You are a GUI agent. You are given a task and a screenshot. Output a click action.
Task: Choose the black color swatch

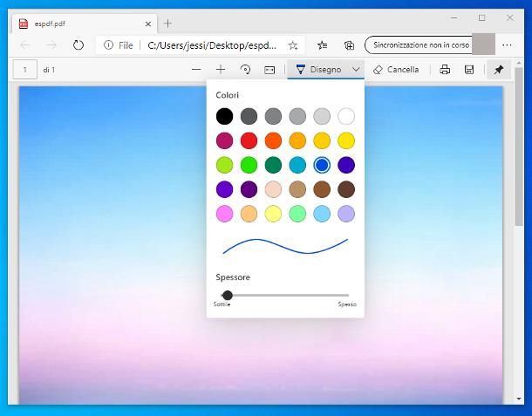[225, 116]
